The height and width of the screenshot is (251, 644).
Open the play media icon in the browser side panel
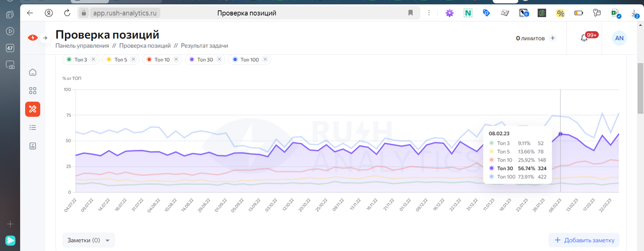coord(10,31)
